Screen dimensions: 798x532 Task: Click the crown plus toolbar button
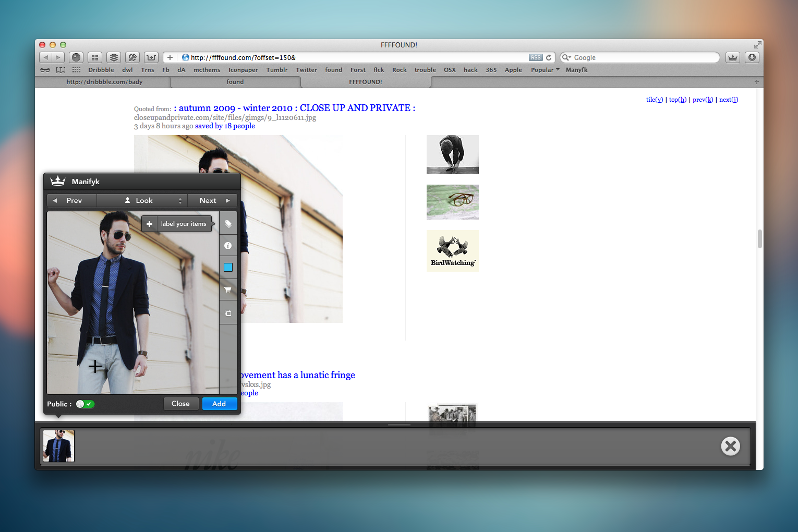(151, 57)
